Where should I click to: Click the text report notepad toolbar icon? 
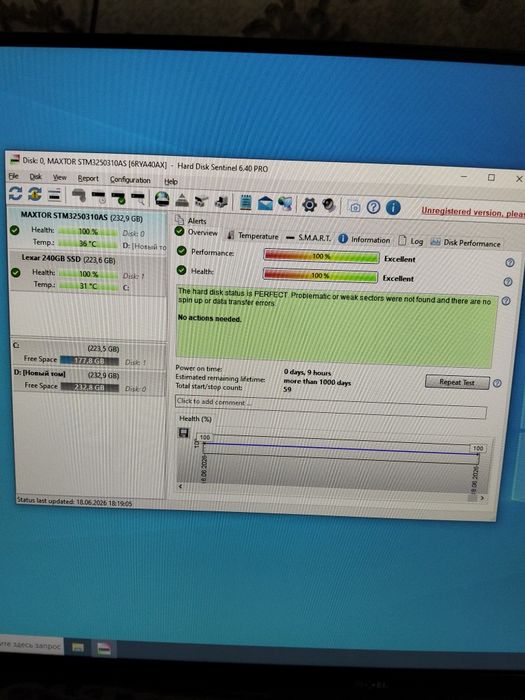[x=245, y=202]
